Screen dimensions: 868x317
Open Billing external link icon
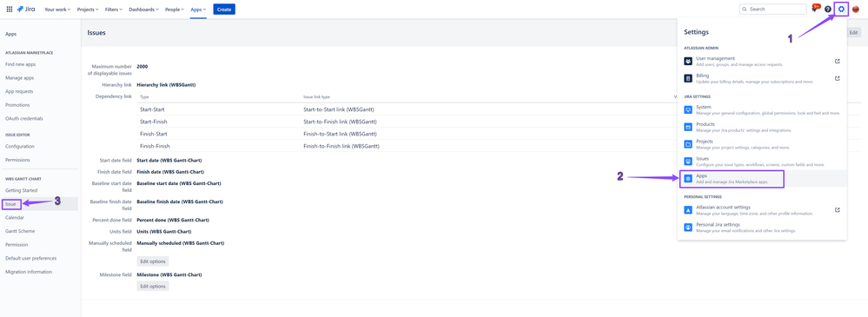point(838,78)
